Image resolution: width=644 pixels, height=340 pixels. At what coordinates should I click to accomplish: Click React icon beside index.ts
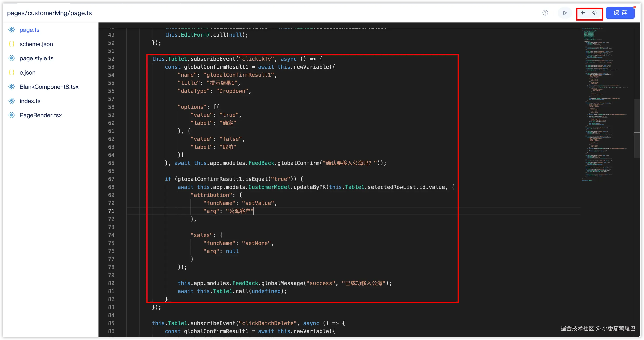(12, 101)
